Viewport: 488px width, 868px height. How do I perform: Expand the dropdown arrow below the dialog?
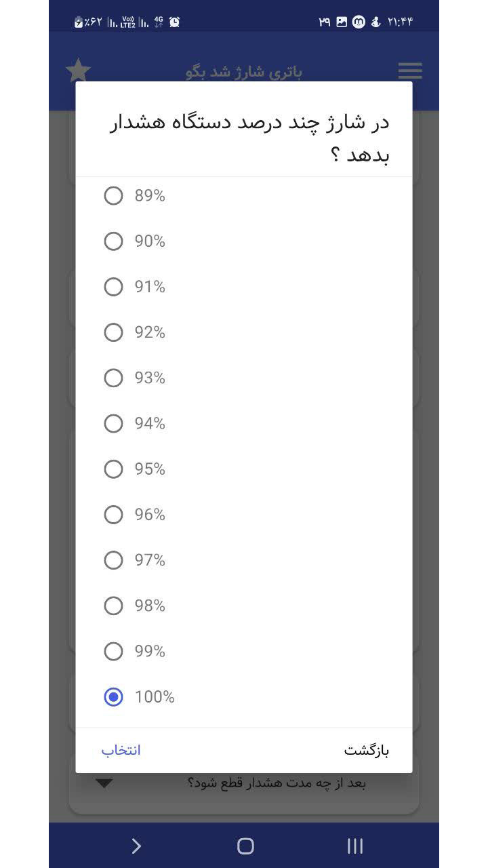[104, 784]
